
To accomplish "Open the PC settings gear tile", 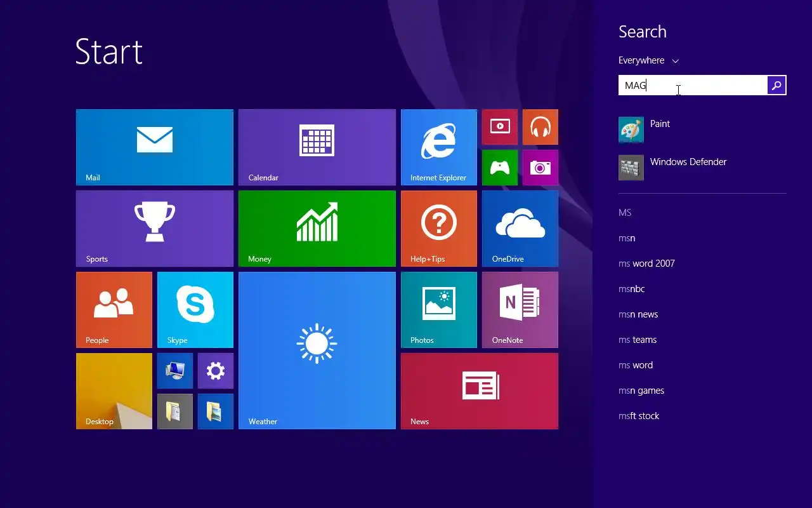I will click(x=216, y=371).
